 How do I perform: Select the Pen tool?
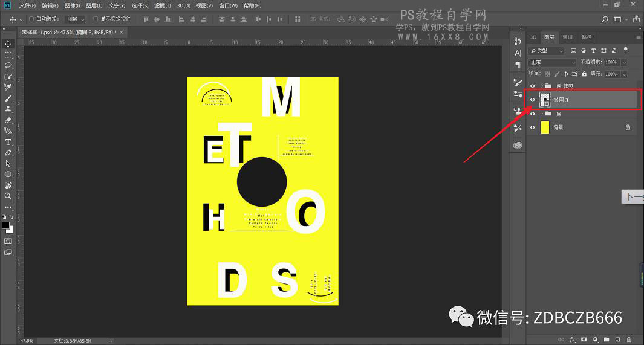tap(8, 153)
